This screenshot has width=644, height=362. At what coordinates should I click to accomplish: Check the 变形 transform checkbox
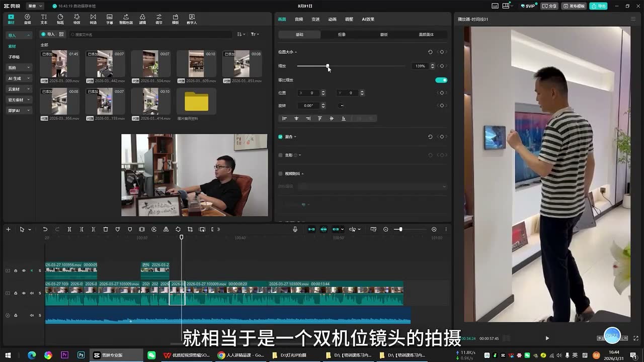point(281,155)
